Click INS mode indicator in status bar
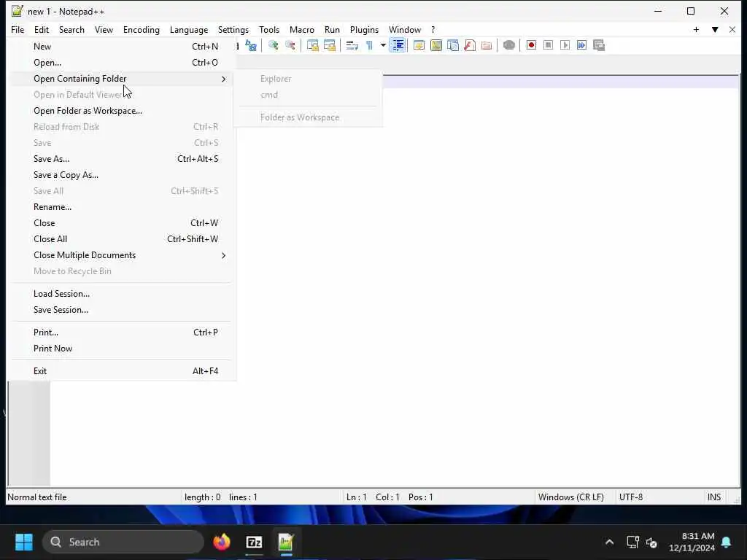The width and height of the screenshot is (747, 560). tap(713, 497)
